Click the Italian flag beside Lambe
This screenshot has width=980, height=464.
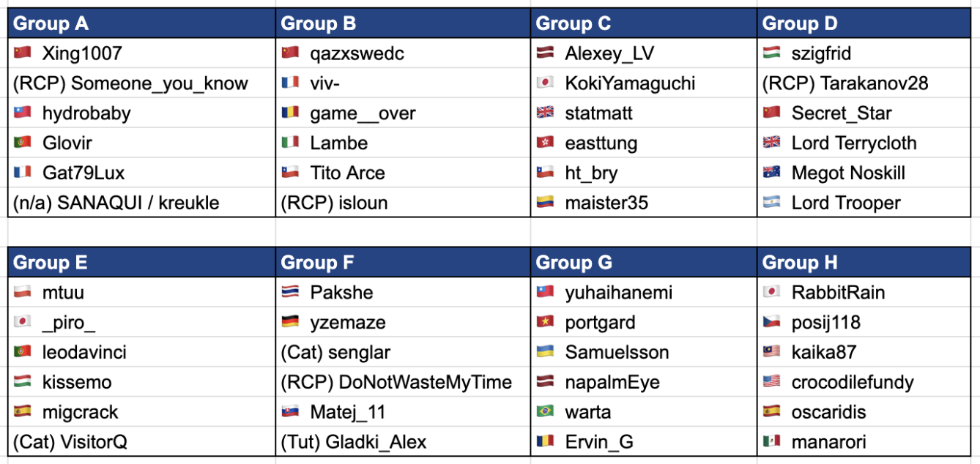coord(290,143)
